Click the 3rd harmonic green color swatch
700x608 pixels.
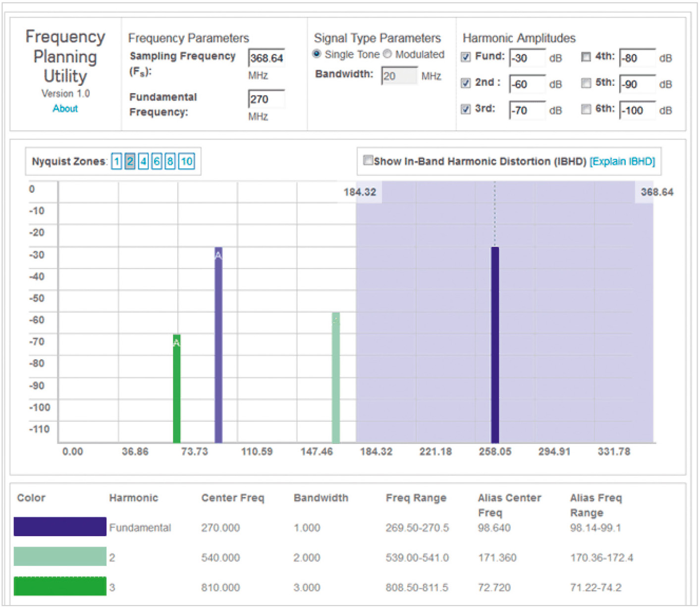pos(60,586)
